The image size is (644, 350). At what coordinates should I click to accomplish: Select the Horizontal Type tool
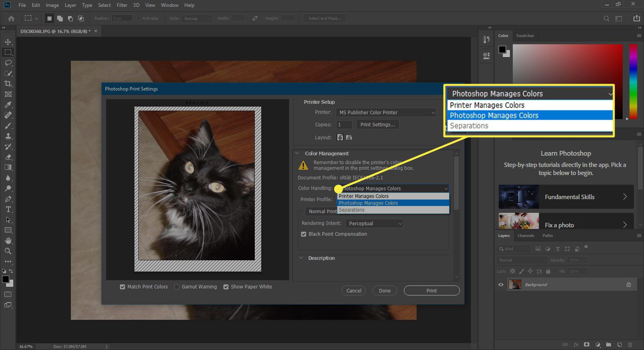(x=8, y=209)
